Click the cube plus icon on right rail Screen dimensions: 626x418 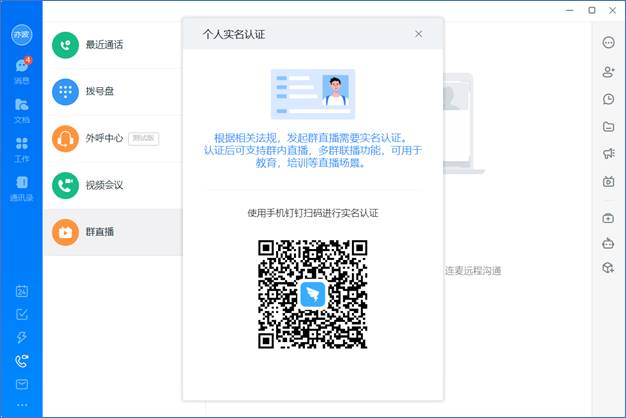pos(608,267)
